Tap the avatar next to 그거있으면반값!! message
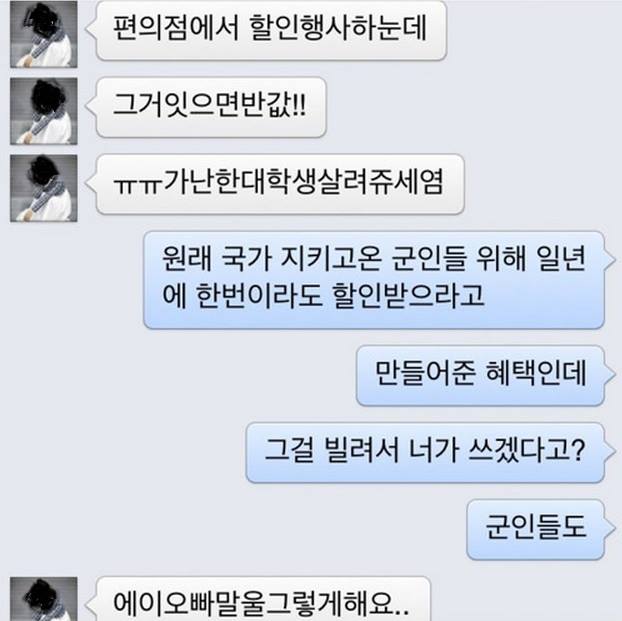 (44, 111)
